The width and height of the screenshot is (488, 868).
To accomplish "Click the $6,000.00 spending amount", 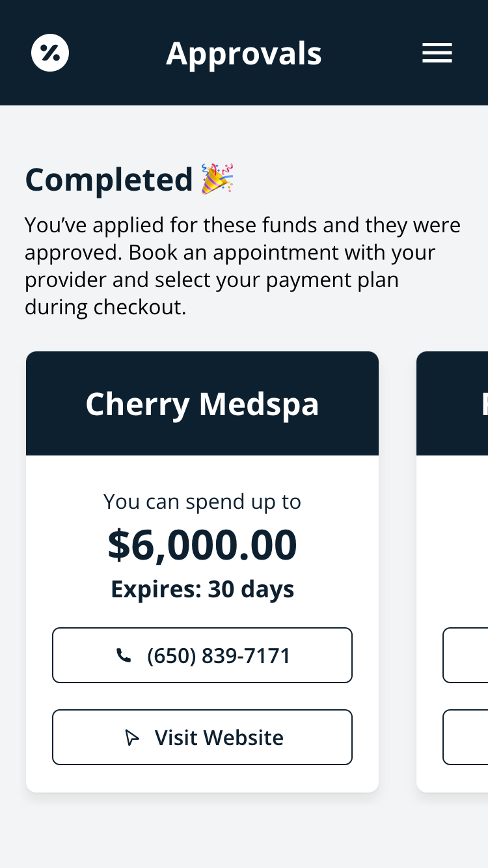I will [202, 545].
